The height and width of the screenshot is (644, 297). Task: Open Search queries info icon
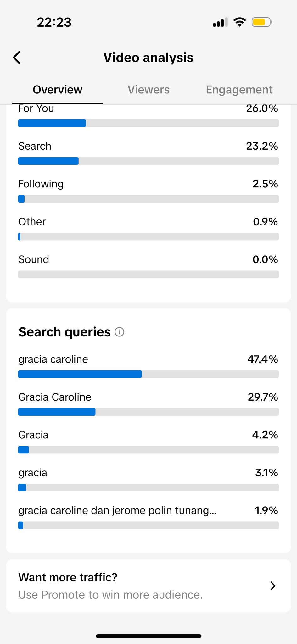pos(120,332)
